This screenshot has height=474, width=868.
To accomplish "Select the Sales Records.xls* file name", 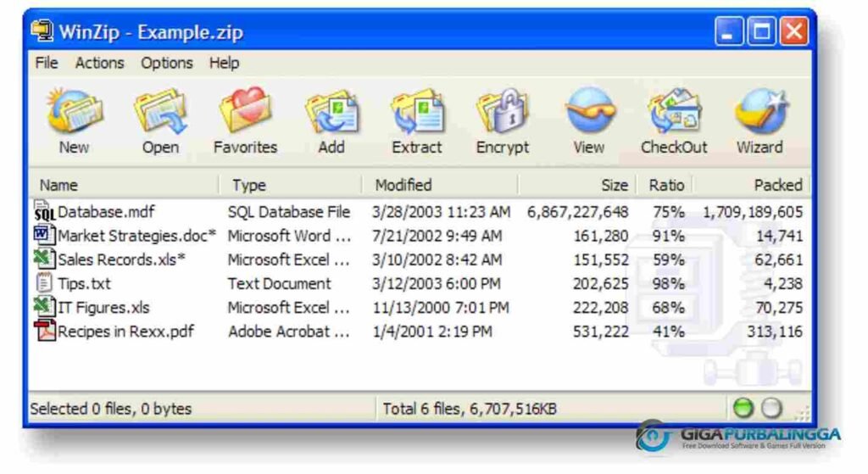I will [122, 259].
